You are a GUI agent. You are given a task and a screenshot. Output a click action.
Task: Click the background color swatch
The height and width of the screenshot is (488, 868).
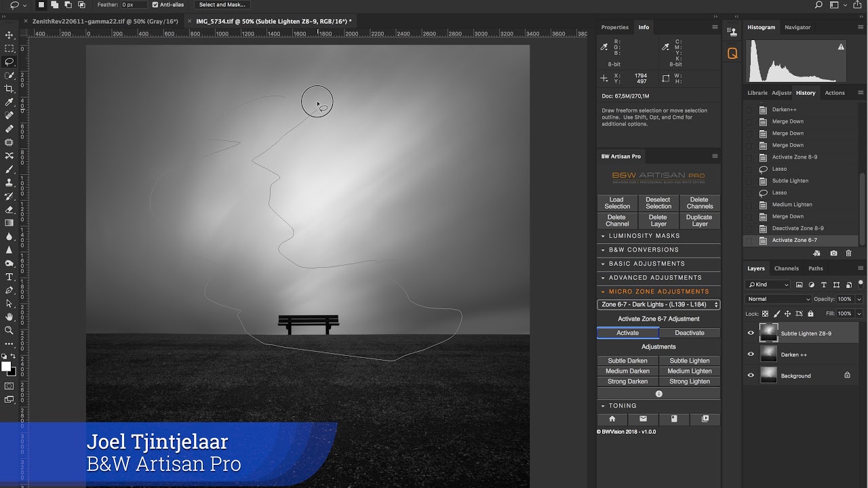[x=13, y=372]
